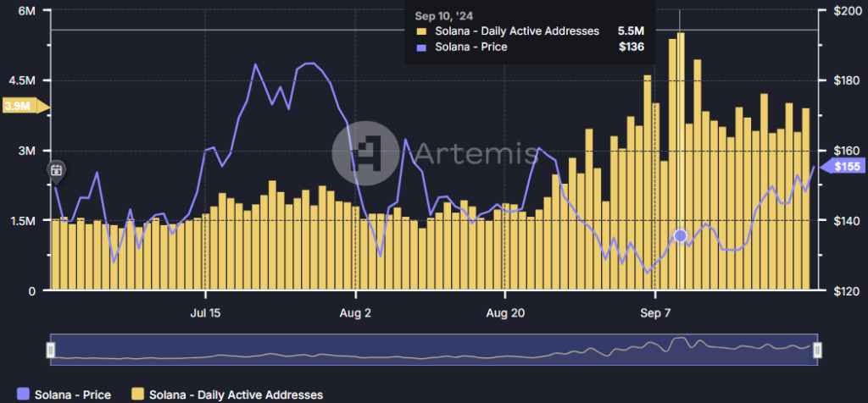Click the $155 current price label
The image size is (868, 403).
tap(843, 167)
